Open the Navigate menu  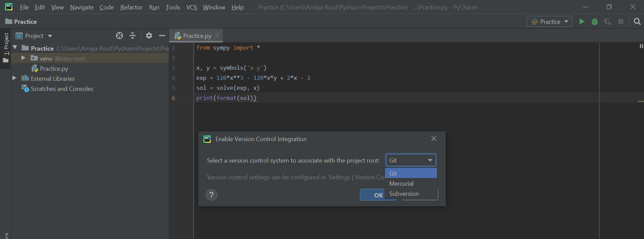pyautogui.click(x=82, y=7)
